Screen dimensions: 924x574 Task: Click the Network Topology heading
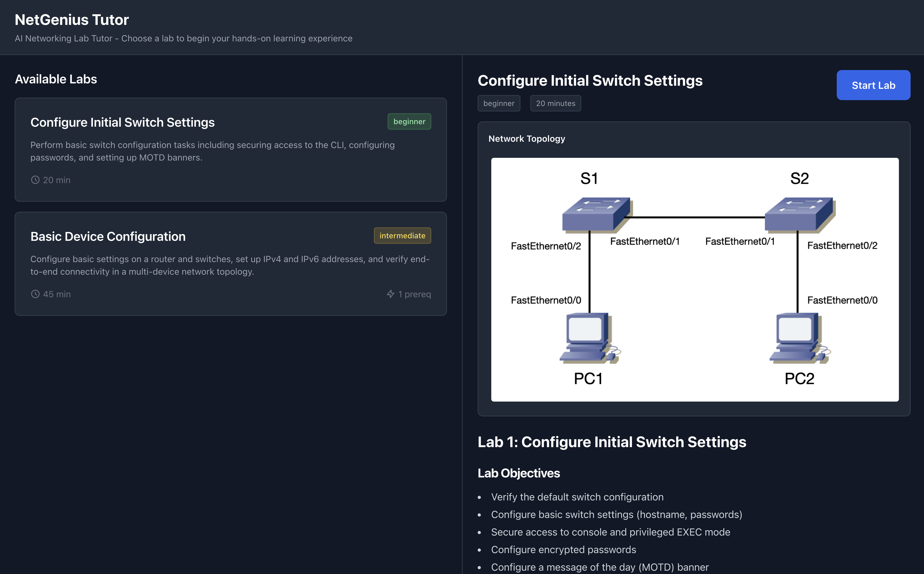[x=527, y=139]
